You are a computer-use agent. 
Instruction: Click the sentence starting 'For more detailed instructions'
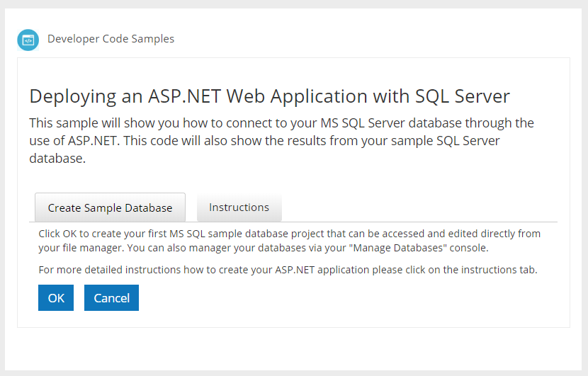[288, 270]
